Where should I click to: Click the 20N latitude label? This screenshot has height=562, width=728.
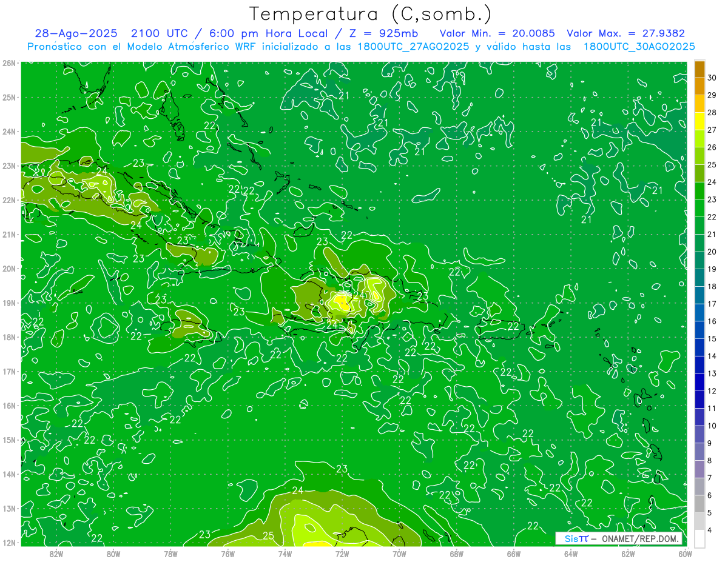8,269
